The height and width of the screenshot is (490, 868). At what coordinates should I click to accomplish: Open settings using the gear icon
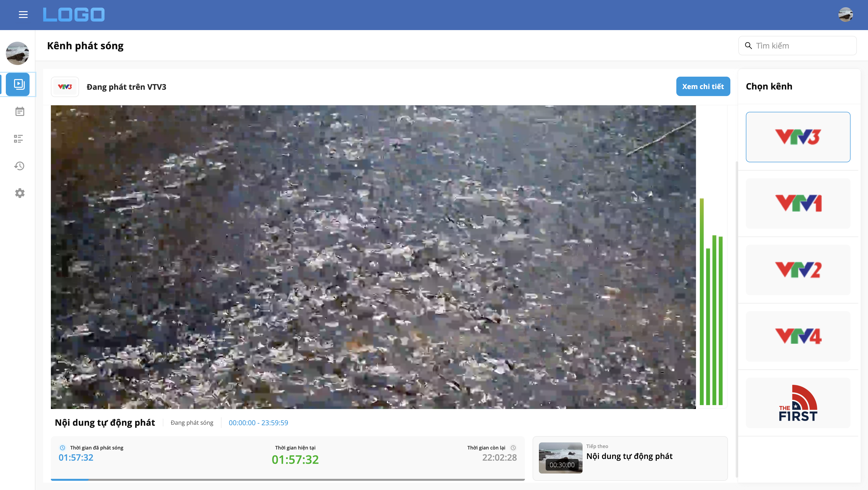[x=19, y=193]
